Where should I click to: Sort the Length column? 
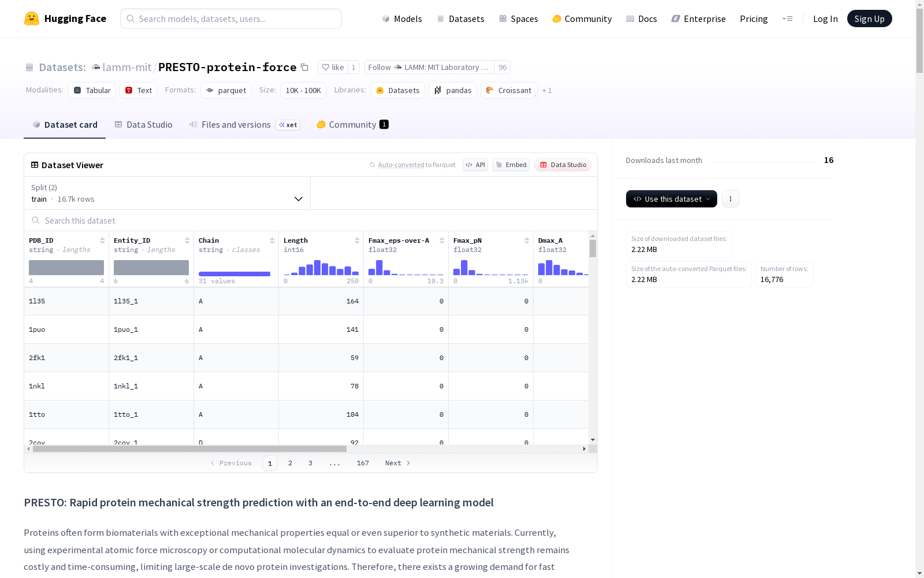coord(357,240)
